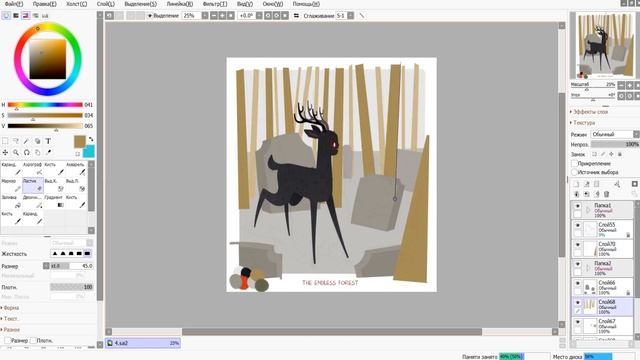
Task: Hide the Слой66 layer
Action: point(577,283)
